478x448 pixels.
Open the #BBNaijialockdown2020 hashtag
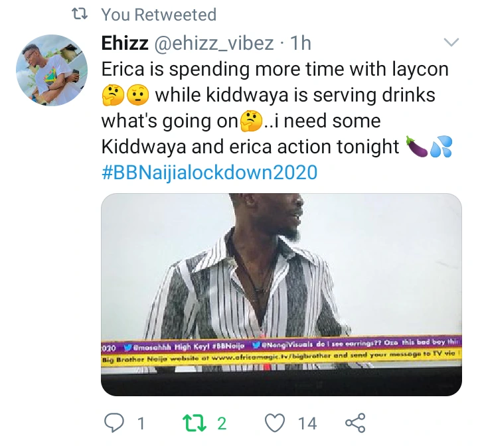pyautogui.click(x=209, y=173)
